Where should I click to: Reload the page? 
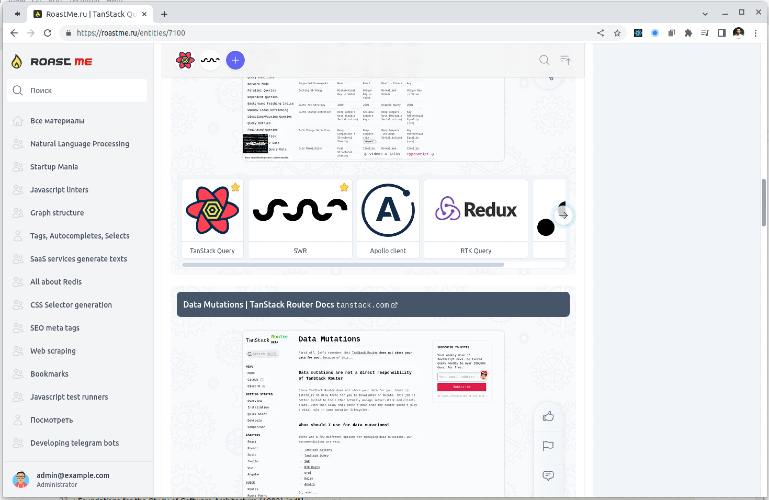pos(48,33)
